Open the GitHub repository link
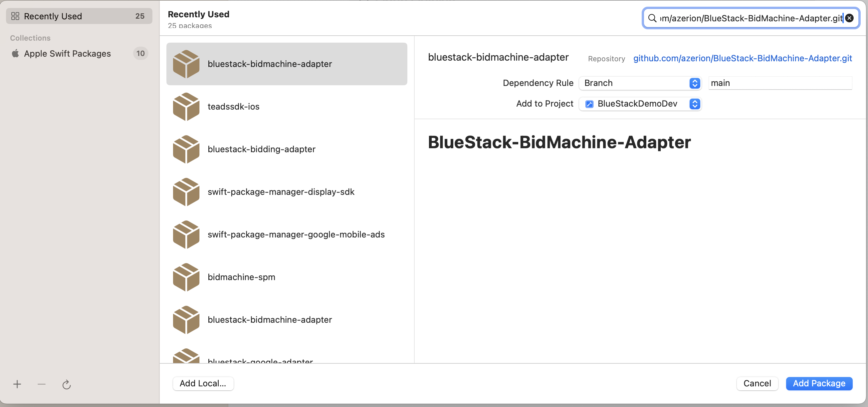The width and height of the screenshot is (868, 407). tap(743, 58)
